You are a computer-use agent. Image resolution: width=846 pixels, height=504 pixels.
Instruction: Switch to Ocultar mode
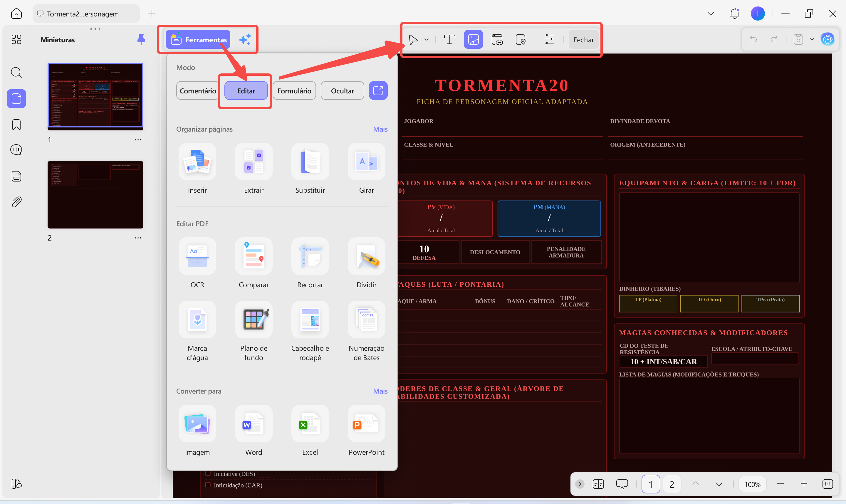342,91
